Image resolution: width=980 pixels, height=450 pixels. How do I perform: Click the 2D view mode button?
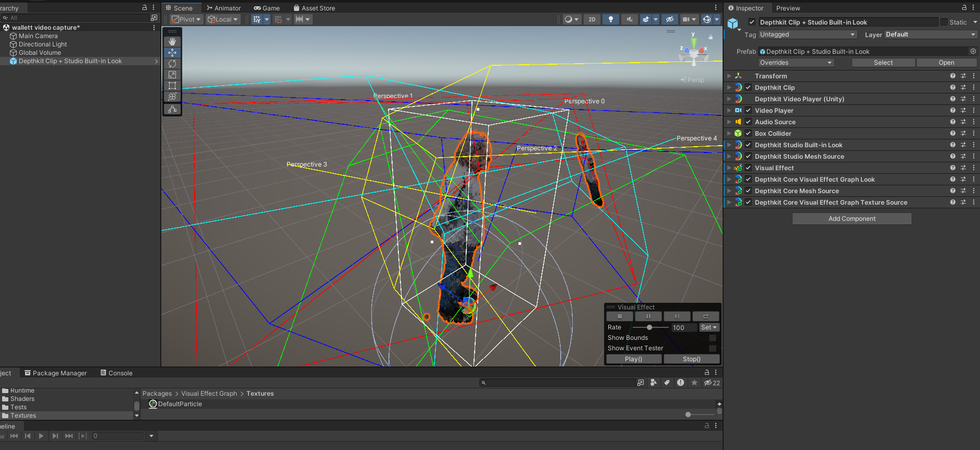coord(592,19)
